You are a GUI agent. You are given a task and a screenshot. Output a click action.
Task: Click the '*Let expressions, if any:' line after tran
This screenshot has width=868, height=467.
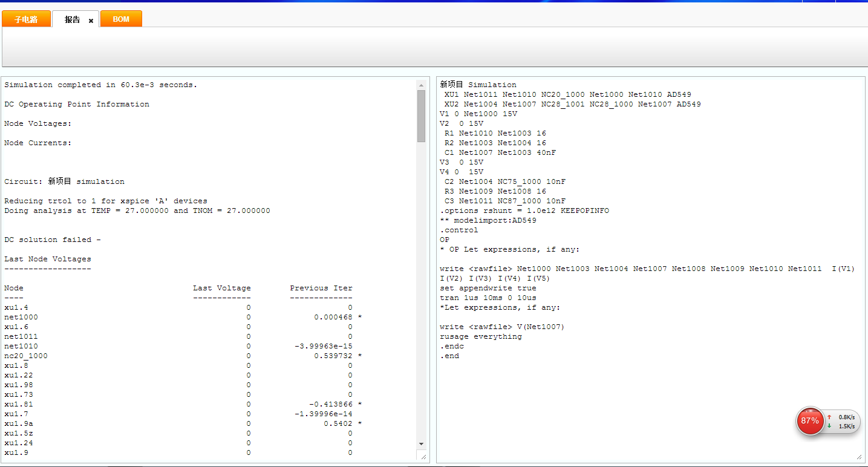pos(500,307)
